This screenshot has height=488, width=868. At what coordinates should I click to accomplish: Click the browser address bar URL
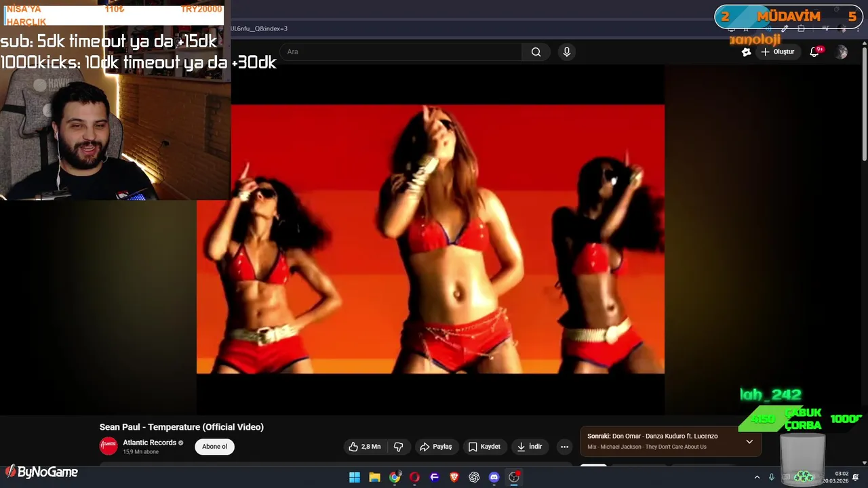coord(259,28)
